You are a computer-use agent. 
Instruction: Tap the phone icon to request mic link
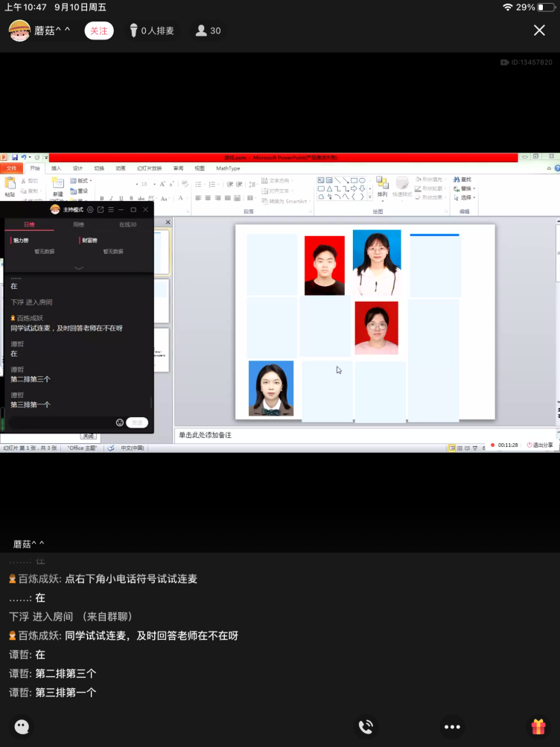[x=366, y=726]
